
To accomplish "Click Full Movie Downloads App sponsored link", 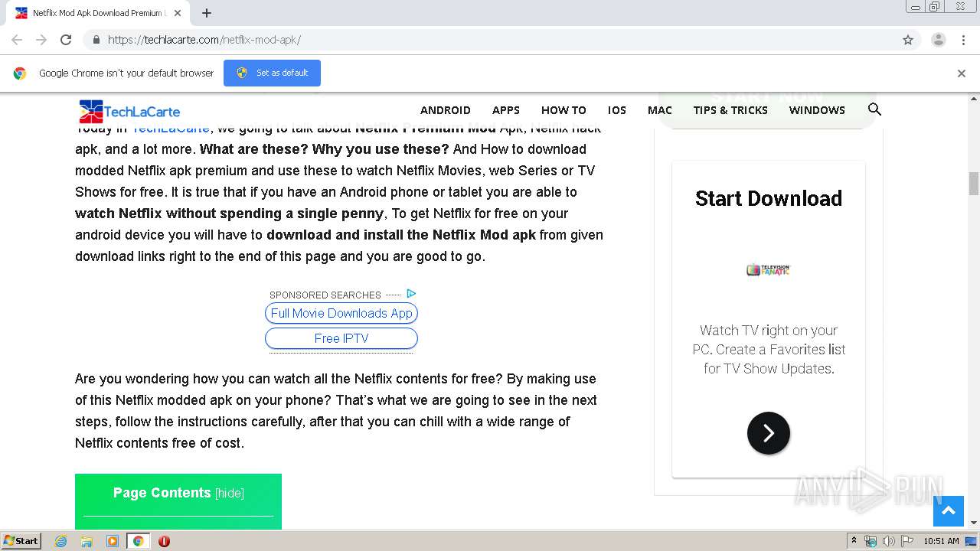I will [x=341, y=313].
